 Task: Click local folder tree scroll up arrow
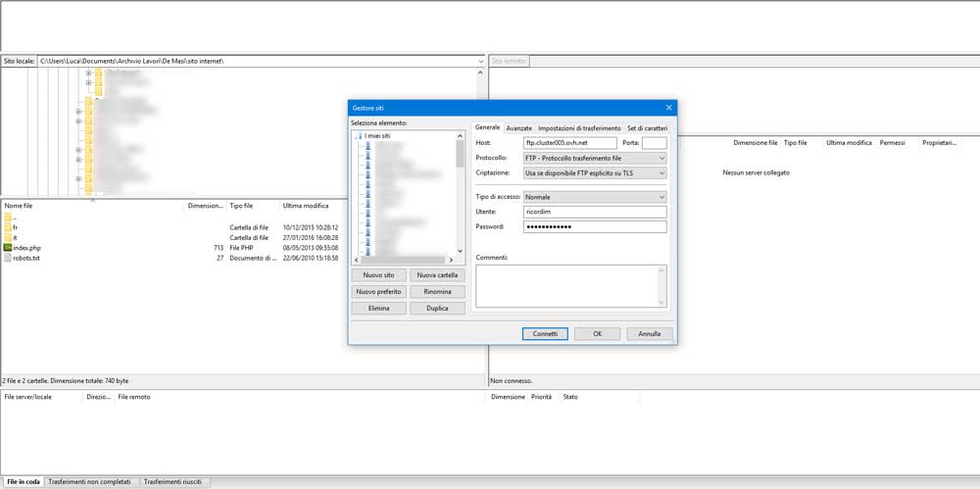pos(480,73)
